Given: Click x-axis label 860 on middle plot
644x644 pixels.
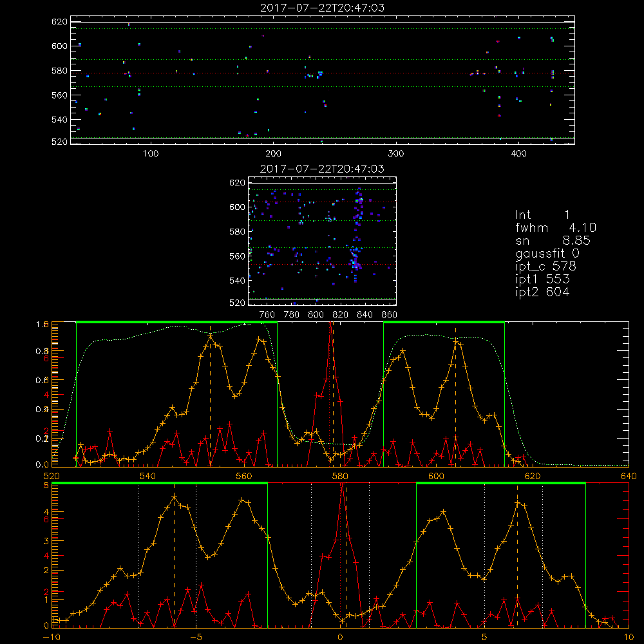Looking at the screenshot, I should [x=390, y=315].
